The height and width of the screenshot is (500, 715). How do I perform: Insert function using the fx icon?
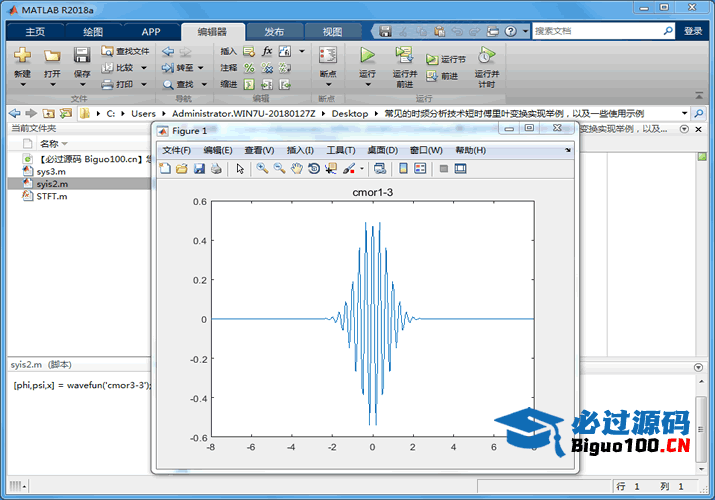pyautogui.click(x=267, y=52)
